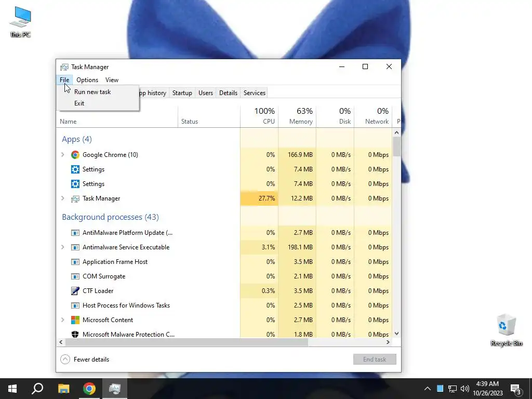Switch to the Details tab
The image size is (532, 399).
(228, 93)
